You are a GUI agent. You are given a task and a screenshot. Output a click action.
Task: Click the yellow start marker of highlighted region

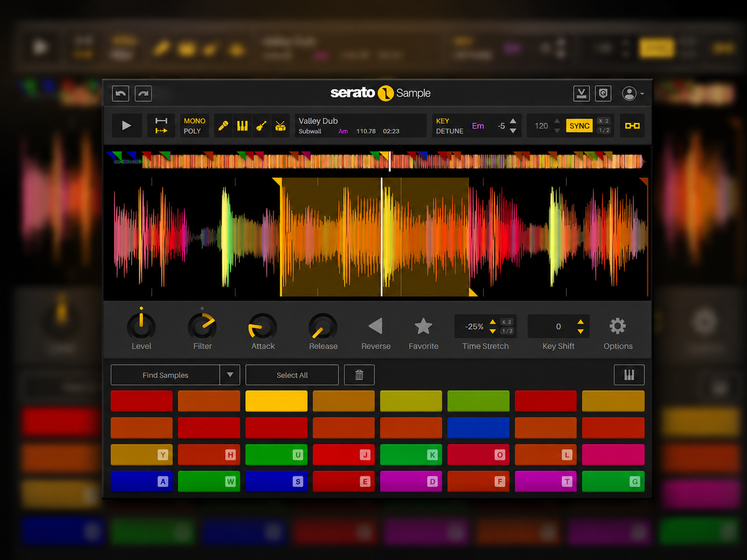point(278,182)
